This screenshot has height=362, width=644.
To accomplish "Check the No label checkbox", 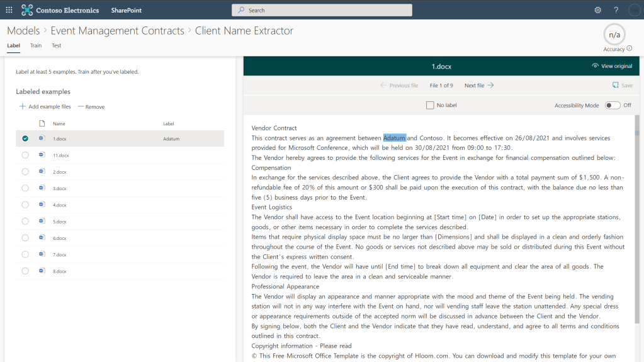I will click(x=430, y=105).
